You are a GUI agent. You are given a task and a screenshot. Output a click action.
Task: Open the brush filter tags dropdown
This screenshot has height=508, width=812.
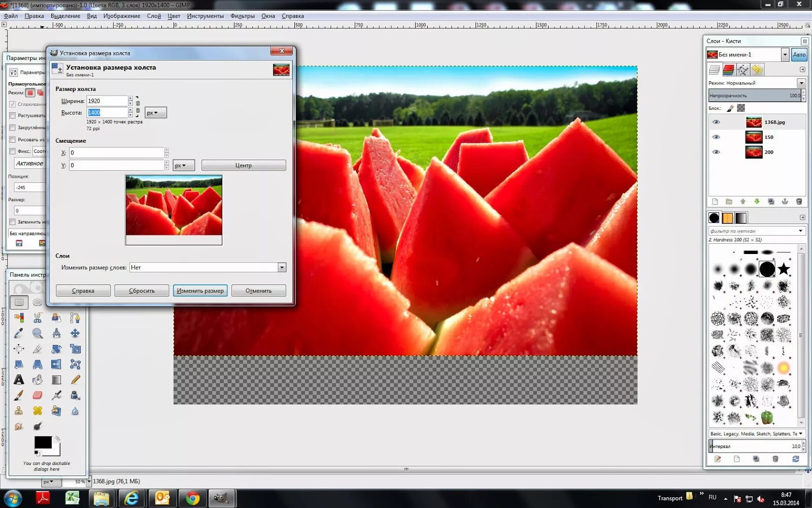click(x=801, y=231)
